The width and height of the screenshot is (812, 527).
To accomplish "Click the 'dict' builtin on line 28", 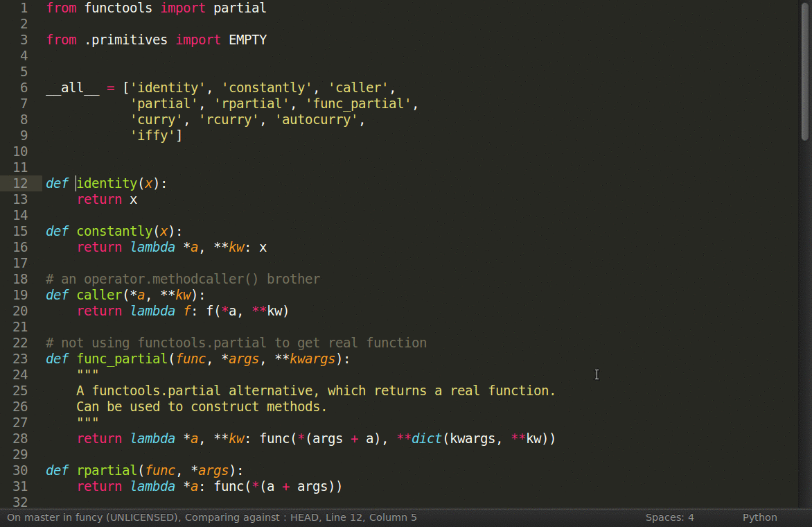I will point(427,438).
